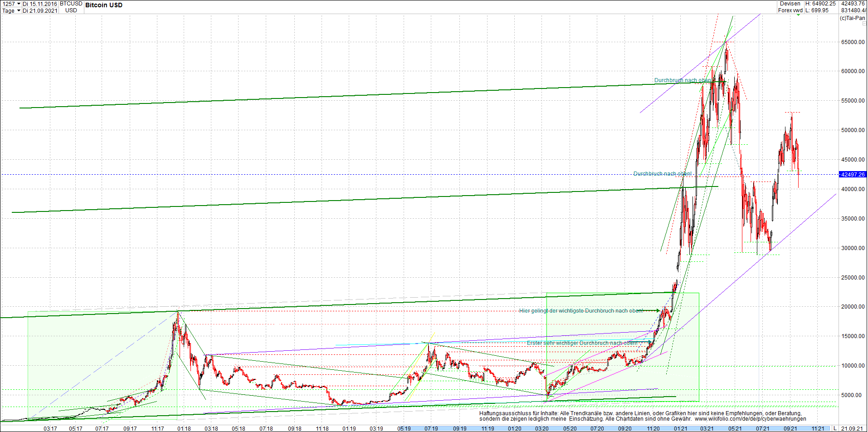Click the 50000.00 price axis label
The image size is (868, 432).
point(853,130)
